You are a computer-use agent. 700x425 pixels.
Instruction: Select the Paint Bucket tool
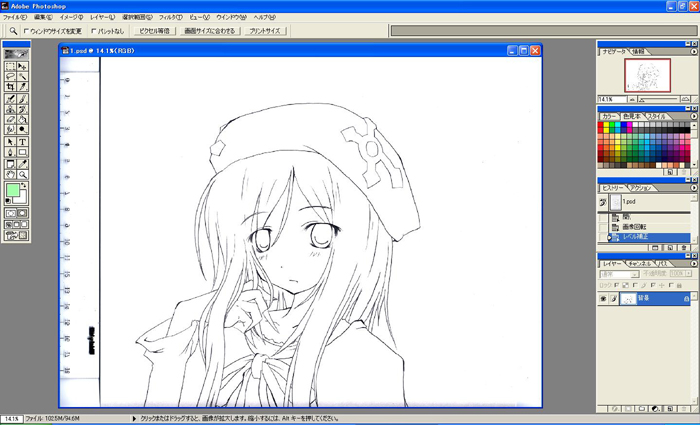22,119
